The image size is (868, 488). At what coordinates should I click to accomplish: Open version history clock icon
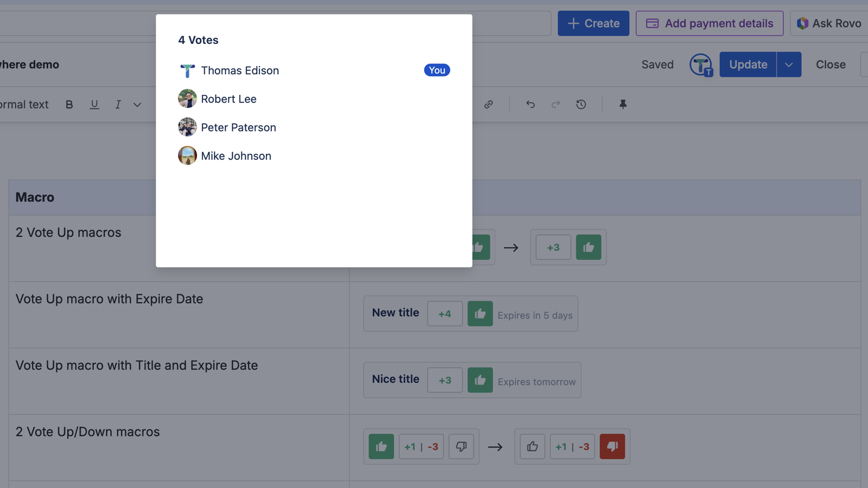pyautogui.click(x=581, y=105)
